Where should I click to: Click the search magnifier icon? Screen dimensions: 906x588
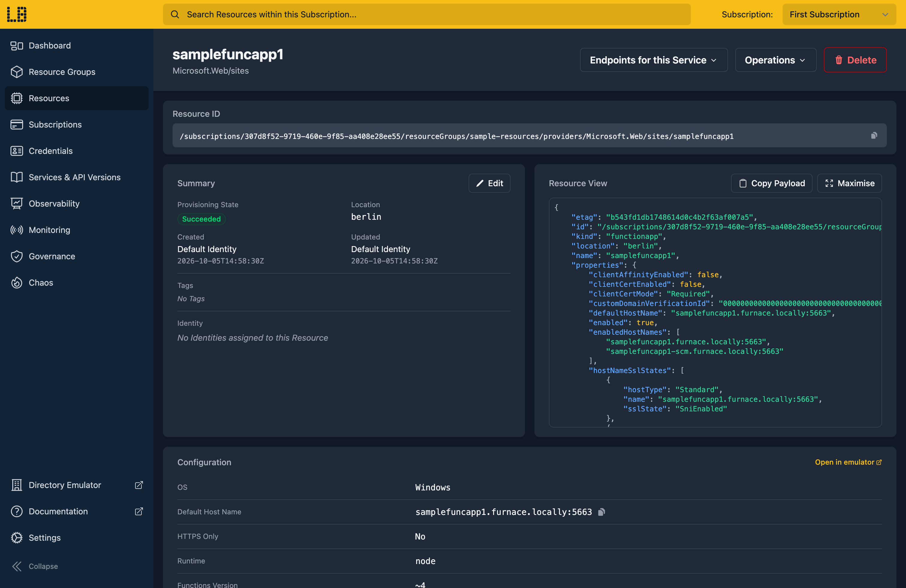tap(175, 14)
